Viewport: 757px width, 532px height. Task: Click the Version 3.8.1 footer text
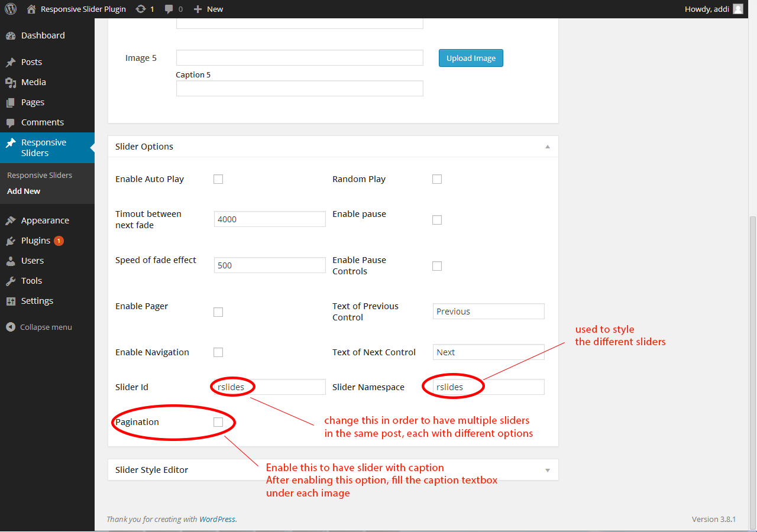point(714,519)
